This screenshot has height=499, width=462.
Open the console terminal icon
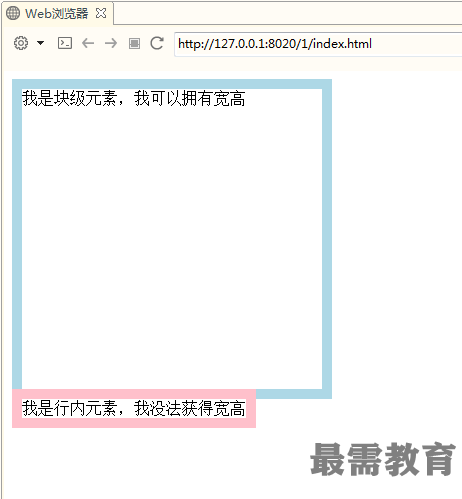tap(65, 43)
